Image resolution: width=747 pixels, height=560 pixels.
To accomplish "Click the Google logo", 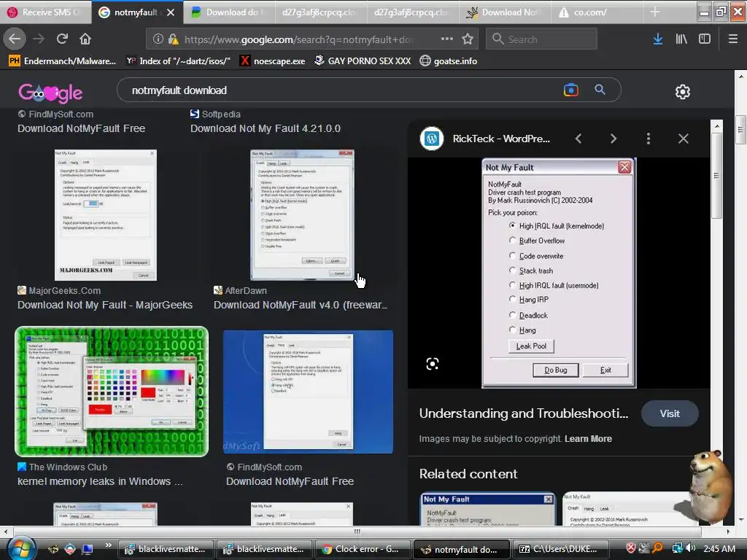I will pyautogui.click(x=50, y=93).
